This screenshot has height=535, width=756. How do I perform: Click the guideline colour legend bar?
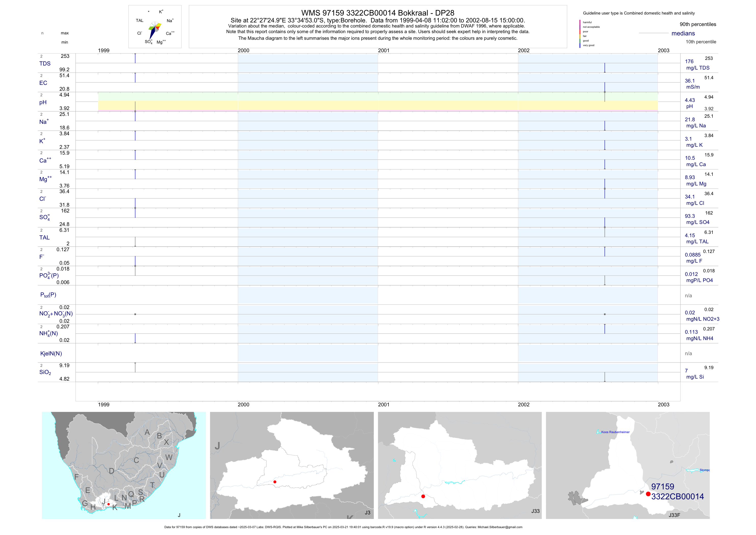580,34
